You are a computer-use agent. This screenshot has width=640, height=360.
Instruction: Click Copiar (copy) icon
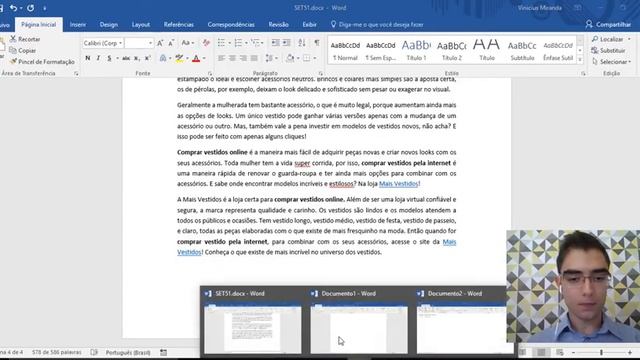13,50
